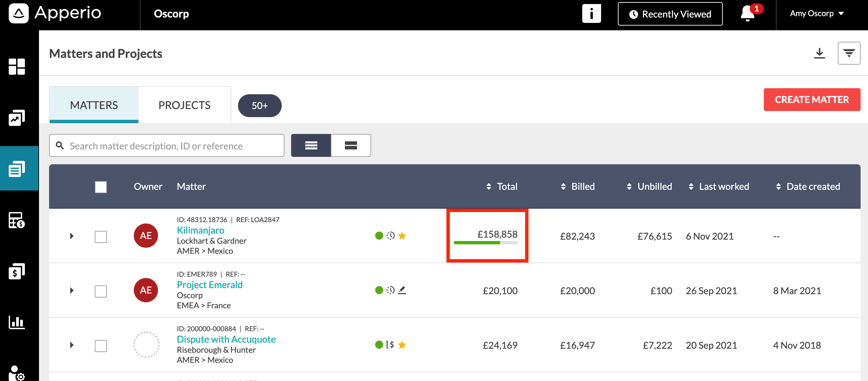Open the Project Emerald matter link
The width and height of the screenshot is (868, 381).
(x=209, y=285)
